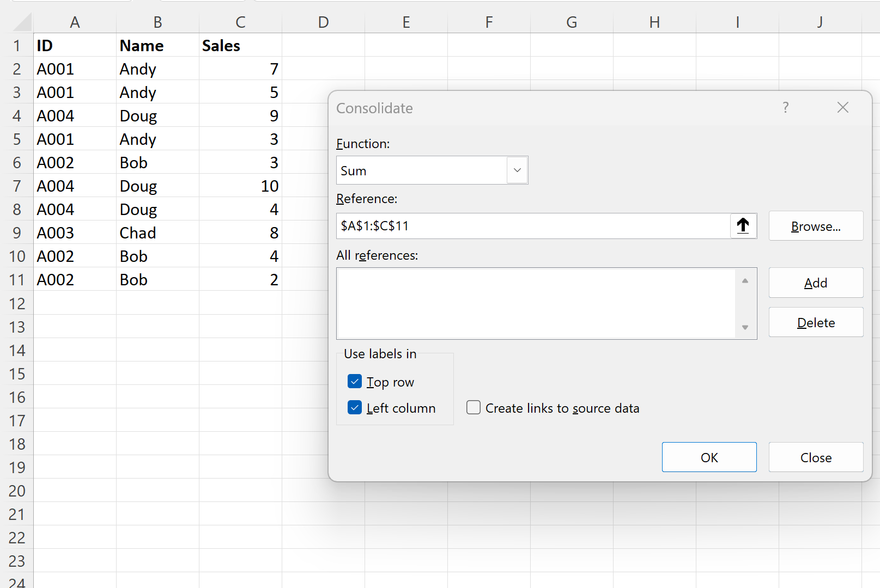Open Consolidate help via the question mark icon
Screen dimensions: 880x588
click(x=785, y=108)
